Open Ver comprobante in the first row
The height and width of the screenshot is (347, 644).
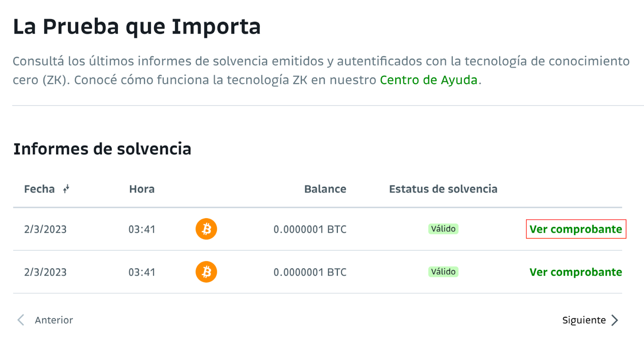pos(576,229)
